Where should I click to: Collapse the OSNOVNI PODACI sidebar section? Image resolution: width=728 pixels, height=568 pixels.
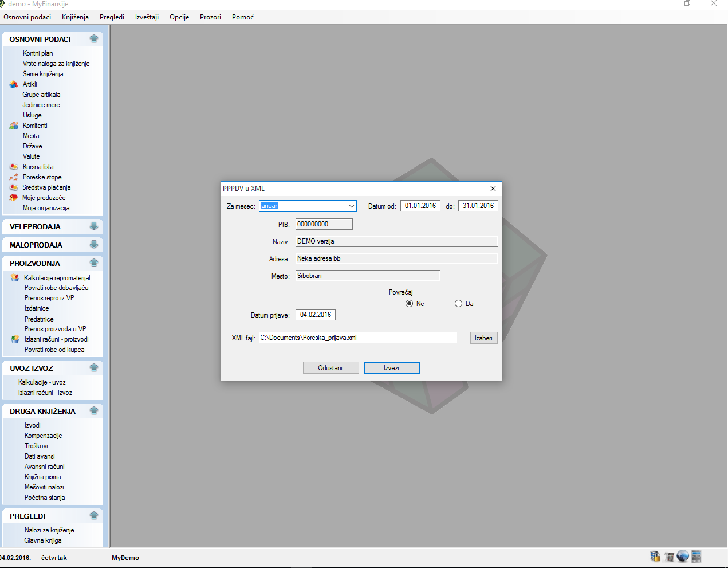(x=94, y=39)
